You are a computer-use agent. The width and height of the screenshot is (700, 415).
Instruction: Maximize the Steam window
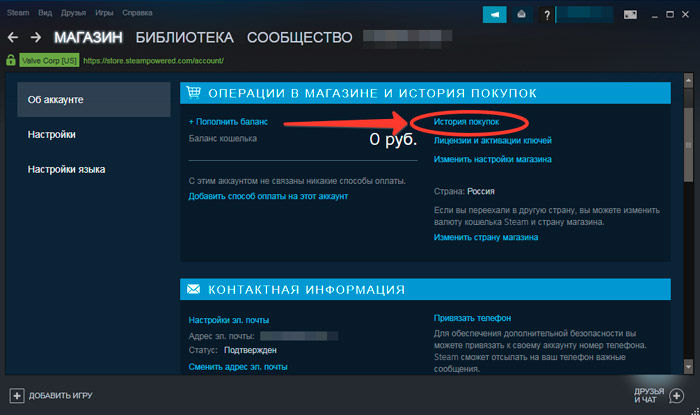(x=670, y=15)
